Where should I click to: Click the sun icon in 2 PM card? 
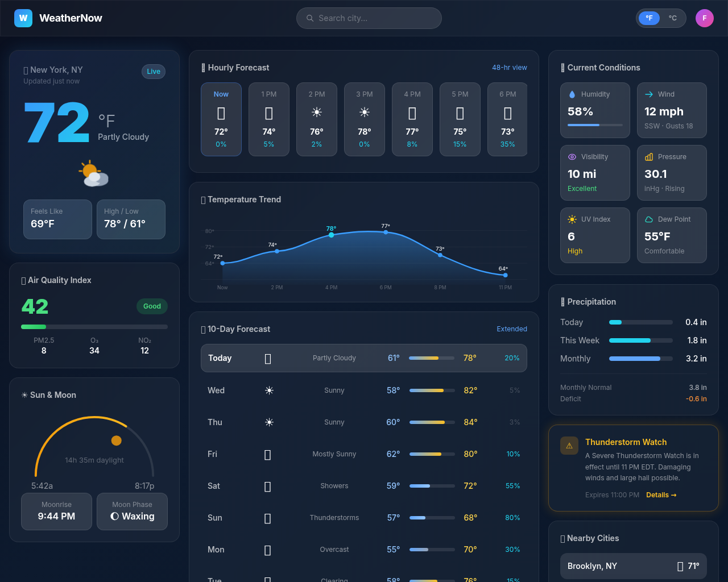tap(317, 113)
